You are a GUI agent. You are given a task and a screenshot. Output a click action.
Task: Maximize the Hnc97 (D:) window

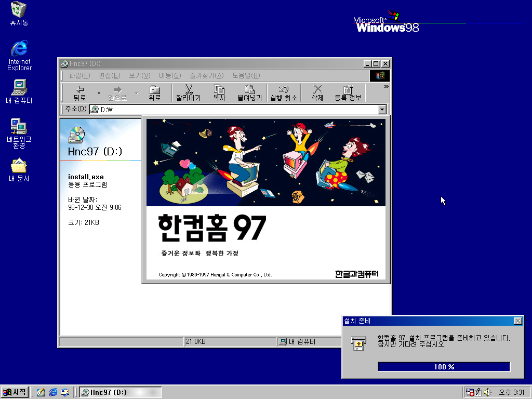pyautogui.click(x=376, y=63)
